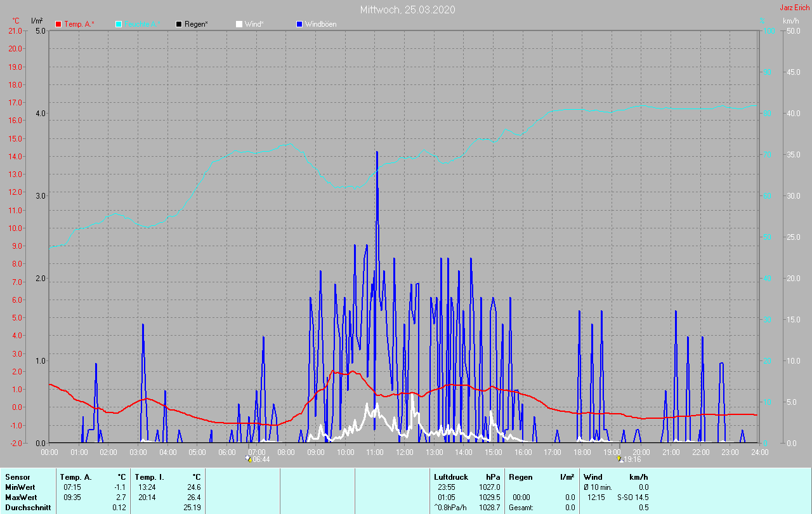Select the 'Windböen' legend label
This screenshot has width=812, height=514.
click(x=321, y=24)
